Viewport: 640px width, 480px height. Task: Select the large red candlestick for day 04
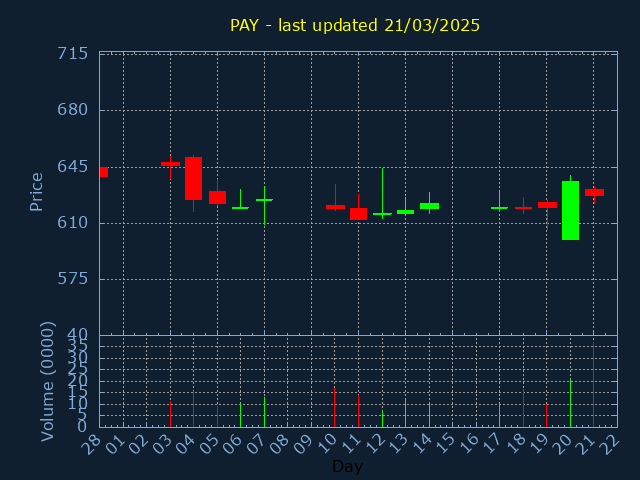point(193,178)
